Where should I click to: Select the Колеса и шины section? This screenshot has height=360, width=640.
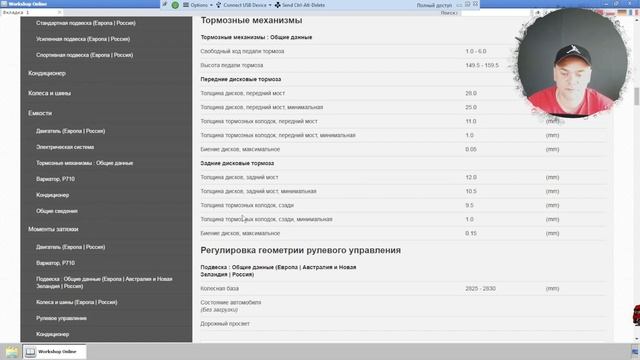49,93
